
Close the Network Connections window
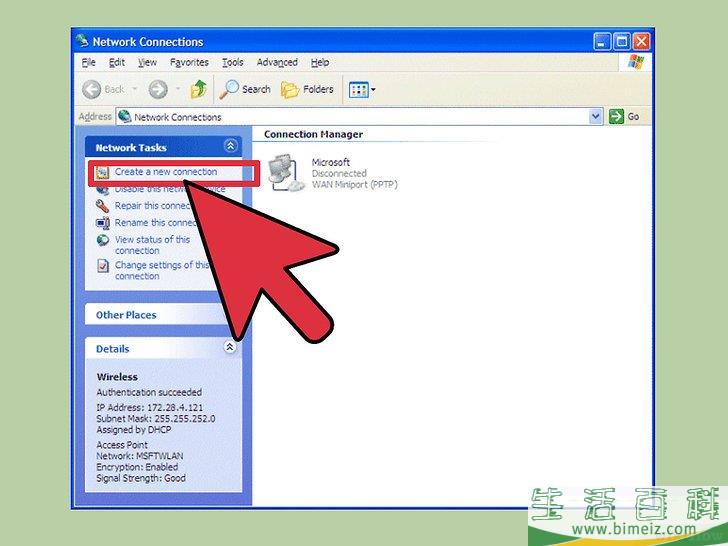pyautogui.click(x=641, y=42)
